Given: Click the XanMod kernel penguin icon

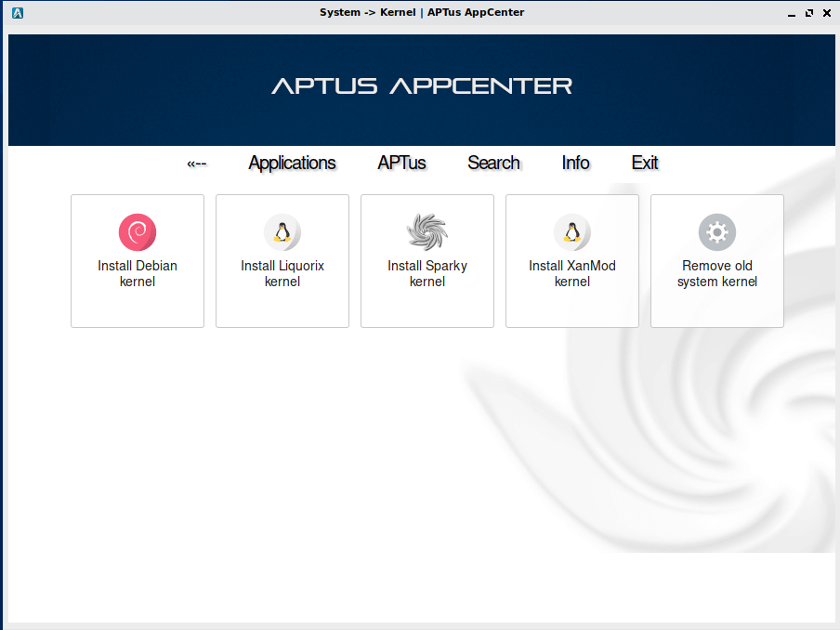Looking at the screenshot, I should (572, 232).
